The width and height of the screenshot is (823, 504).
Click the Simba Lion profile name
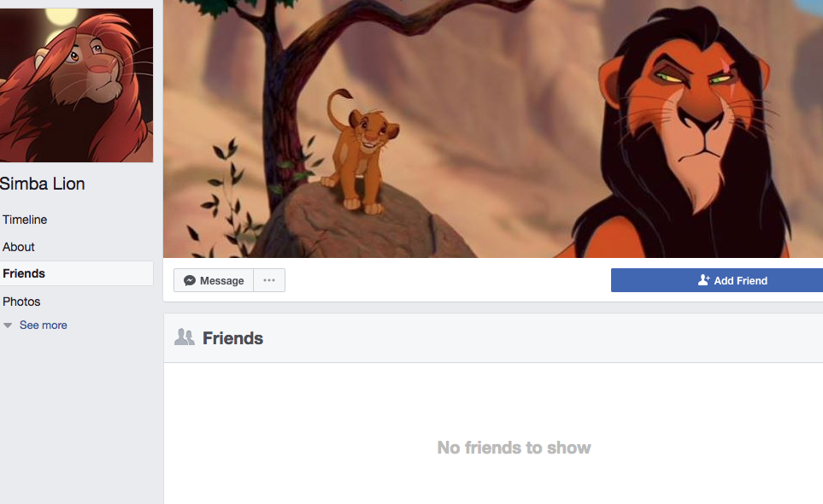point(42,184)
